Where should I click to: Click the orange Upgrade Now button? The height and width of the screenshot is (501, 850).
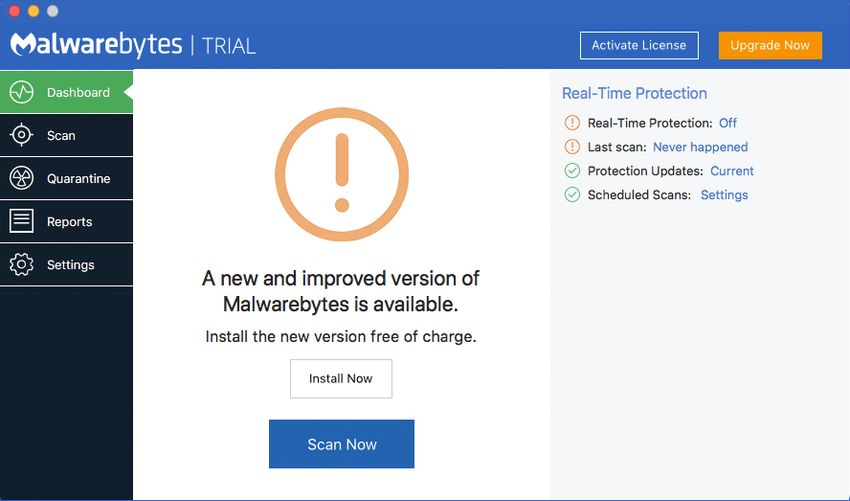coord(770,46)
